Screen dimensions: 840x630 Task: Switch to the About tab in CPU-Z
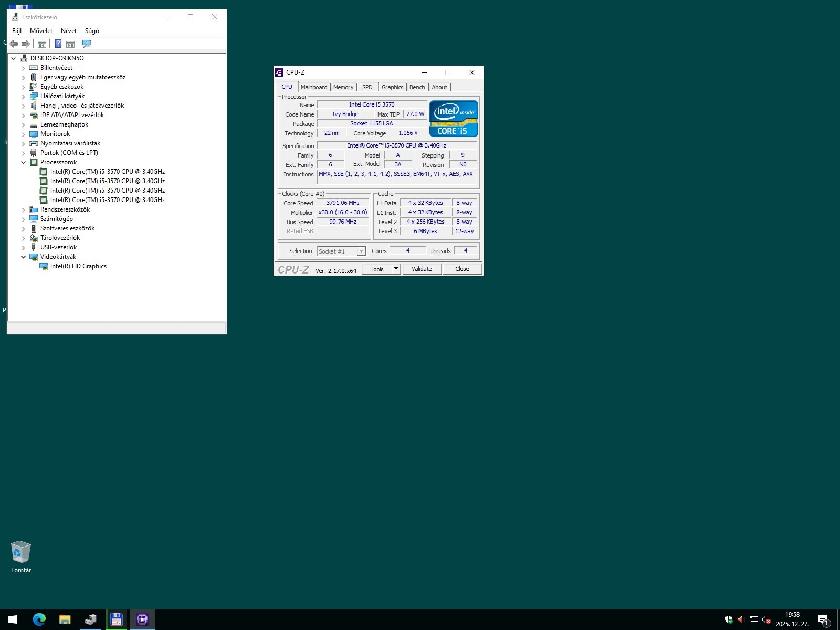439,87
